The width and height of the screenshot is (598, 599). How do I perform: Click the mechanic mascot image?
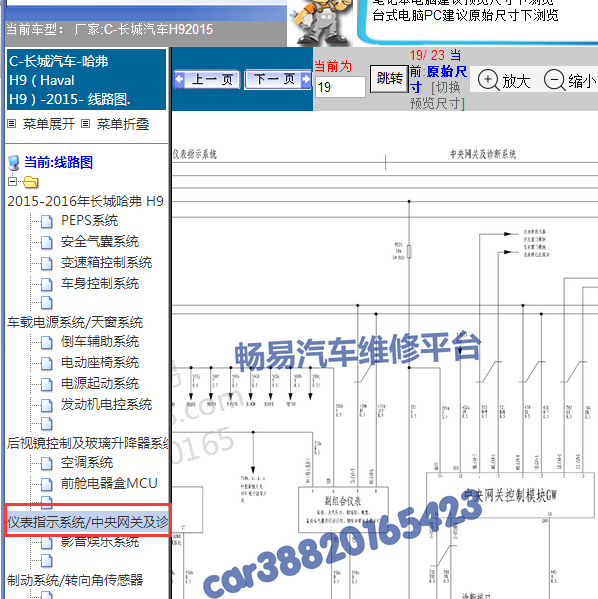321,22
